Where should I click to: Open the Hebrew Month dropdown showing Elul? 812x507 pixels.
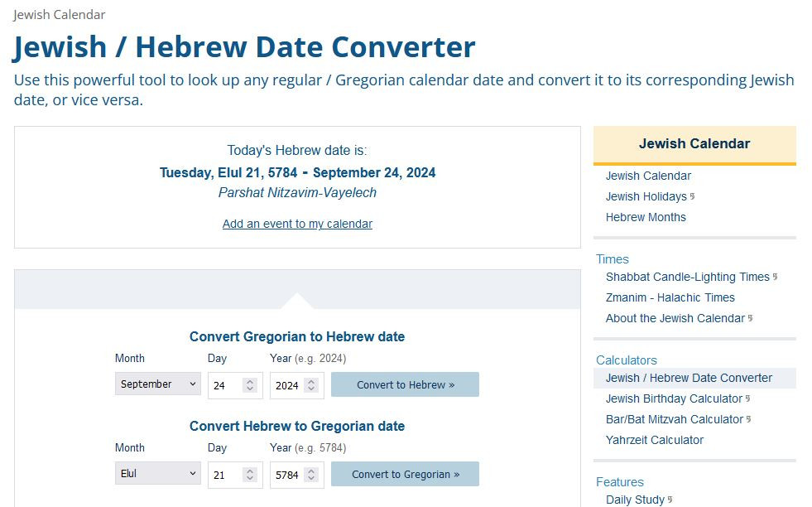[157, 474]
